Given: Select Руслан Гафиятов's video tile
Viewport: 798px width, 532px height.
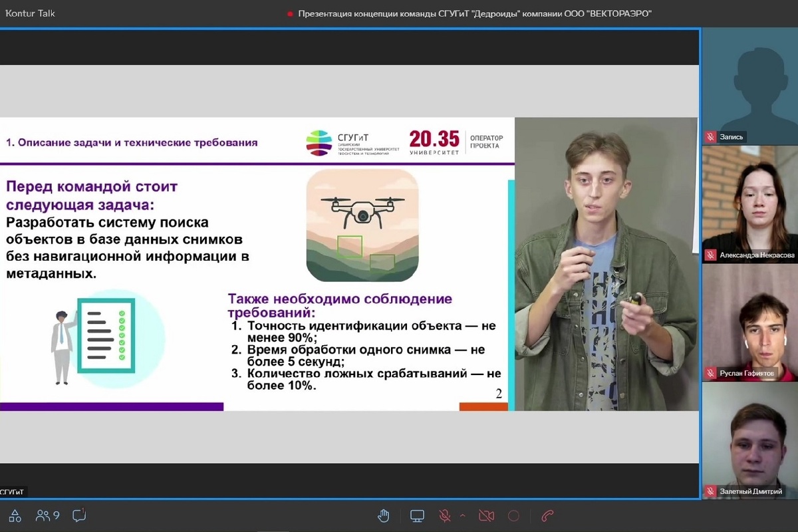Looking at the screenshot, I should (750, 323).
